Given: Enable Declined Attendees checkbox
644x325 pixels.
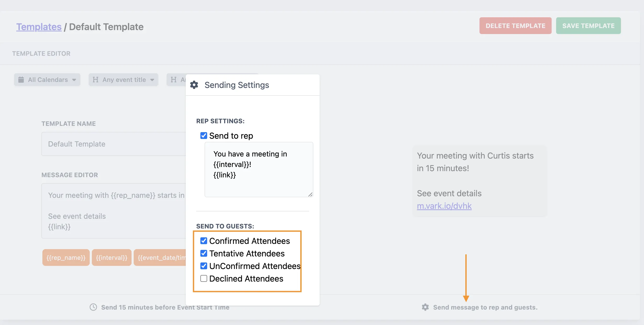Looking at the screenshot, I should 204,278.
